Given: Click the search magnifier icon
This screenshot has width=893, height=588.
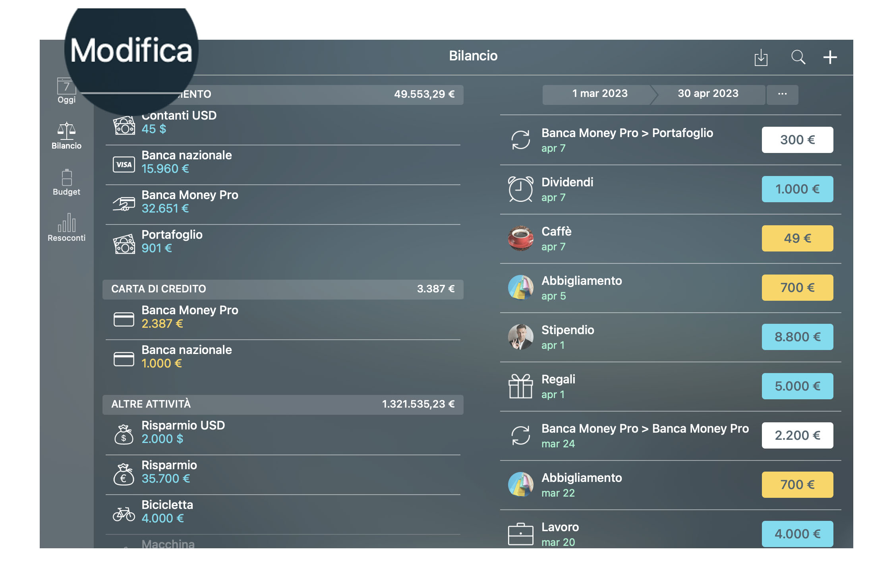Looking at the screenshot, I should click(x=798, y=57).
